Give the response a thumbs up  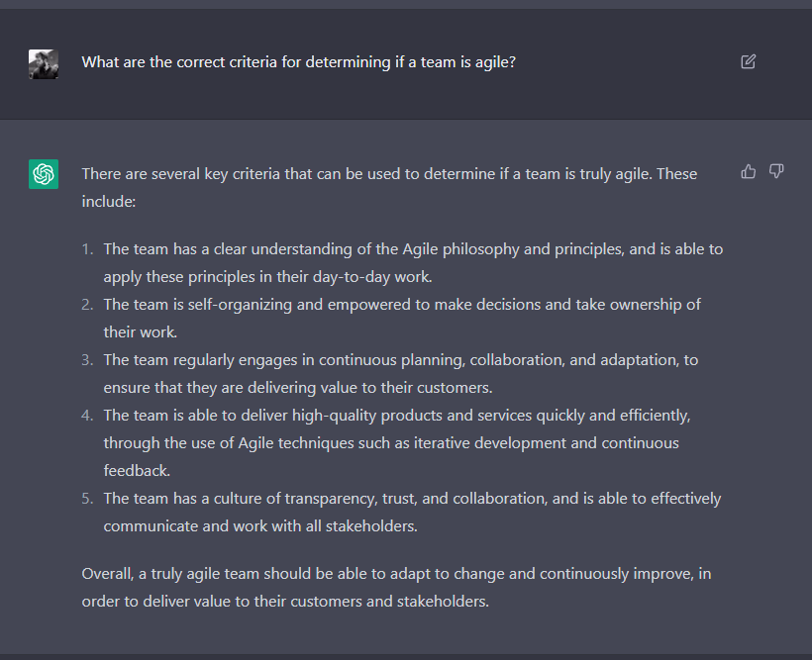tap(749, 172)
